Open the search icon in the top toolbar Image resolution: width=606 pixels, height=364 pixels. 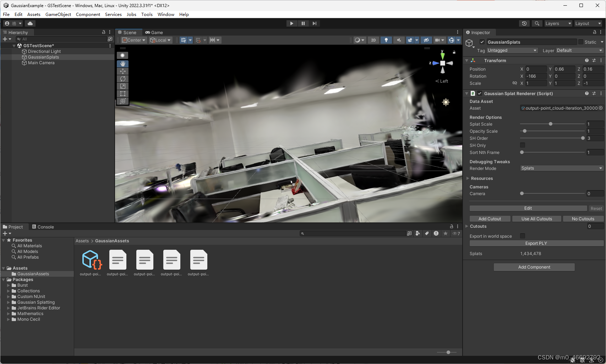click(537, 23)
